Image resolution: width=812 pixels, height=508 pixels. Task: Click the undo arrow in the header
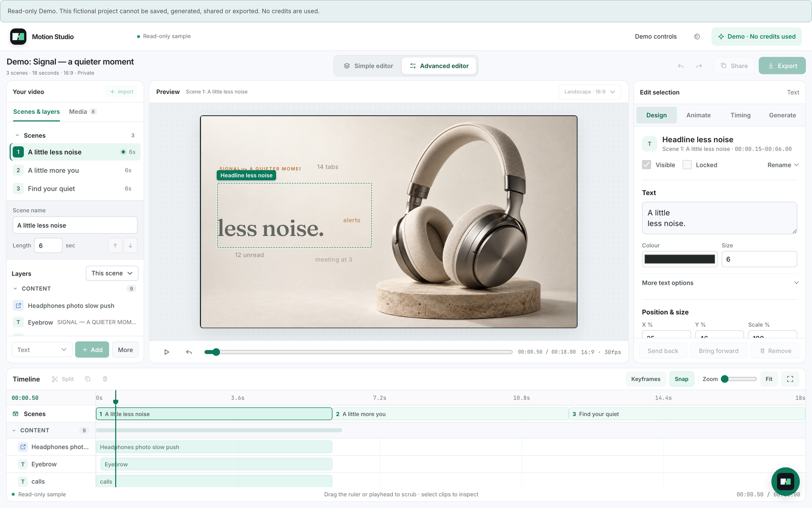(681, 66)
